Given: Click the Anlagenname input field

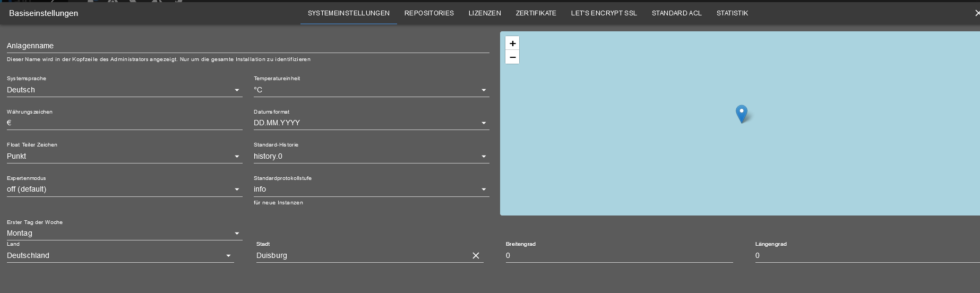Looking at the screenshot, I should point(248,46).
